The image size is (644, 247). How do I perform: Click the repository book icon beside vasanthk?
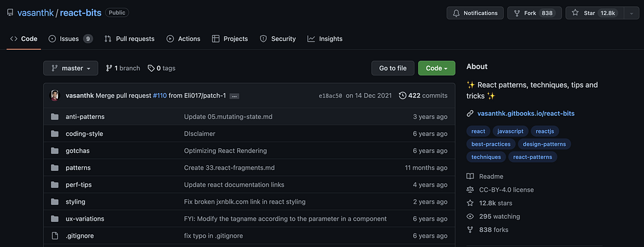tap(10, 13)
